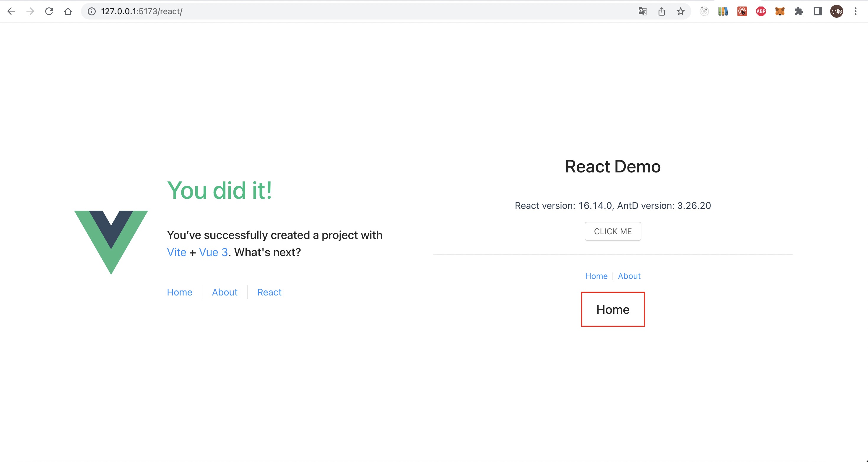
Task: Click the address bar URL field
Action: [337, 12]
